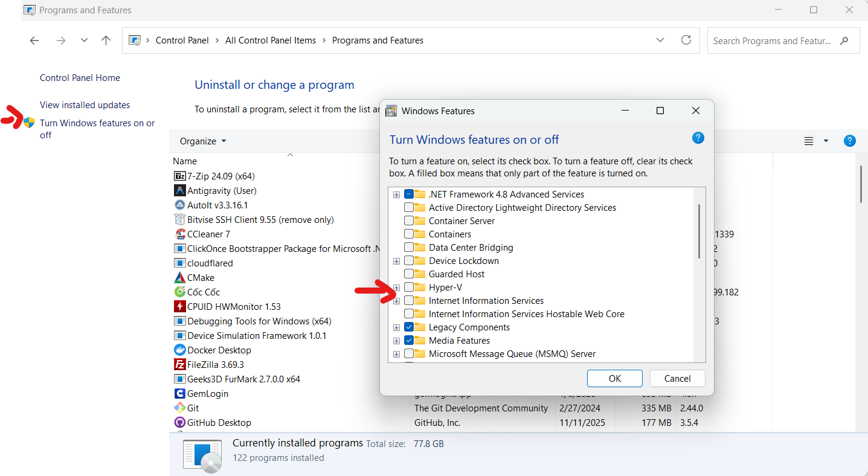Click the blue help icon in Windows Features

click(x=698, y=138)
